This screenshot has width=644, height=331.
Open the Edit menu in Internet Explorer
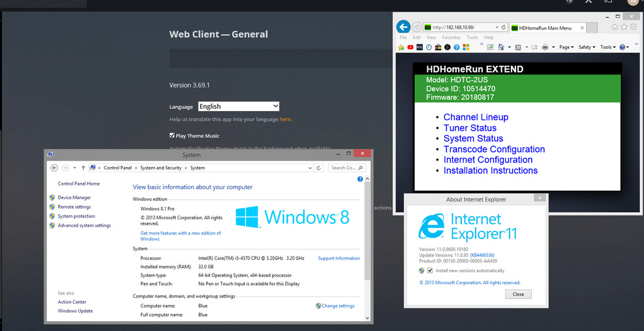coord(416,37)
